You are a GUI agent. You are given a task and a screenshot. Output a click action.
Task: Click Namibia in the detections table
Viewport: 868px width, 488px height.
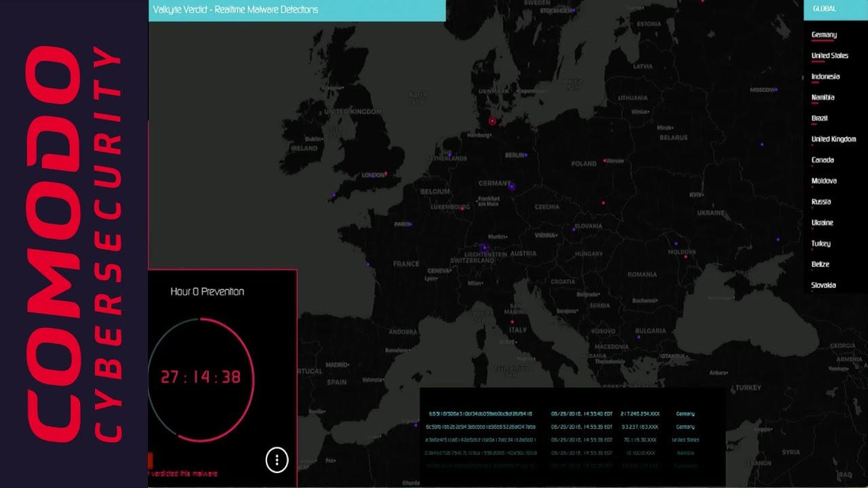(685, 453)
